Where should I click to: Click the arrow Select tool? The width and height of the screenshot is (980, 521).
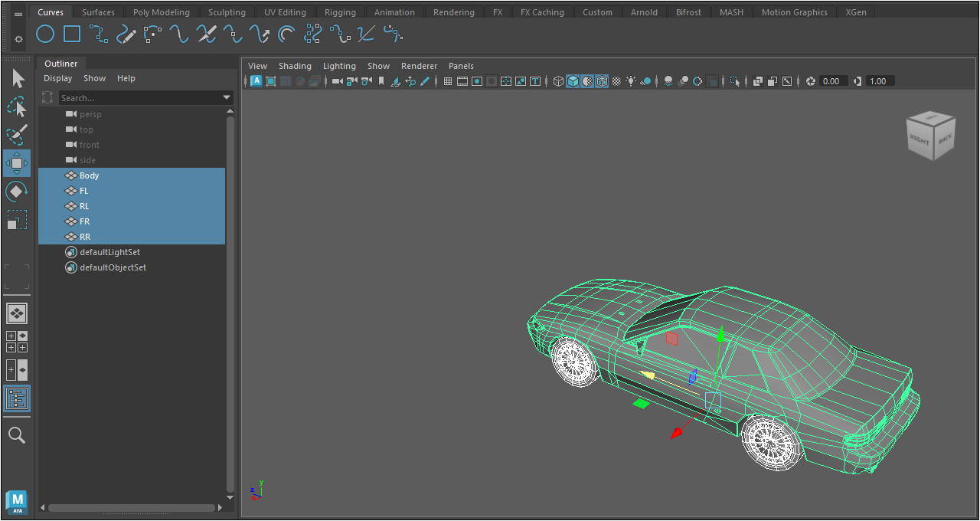pyautogui.click(x=18, y=78)
